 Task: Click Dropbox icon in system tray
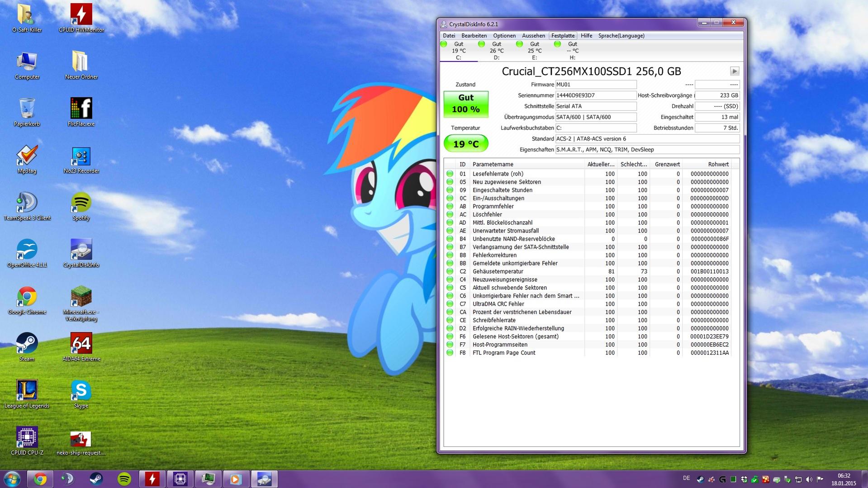point(744,479)
